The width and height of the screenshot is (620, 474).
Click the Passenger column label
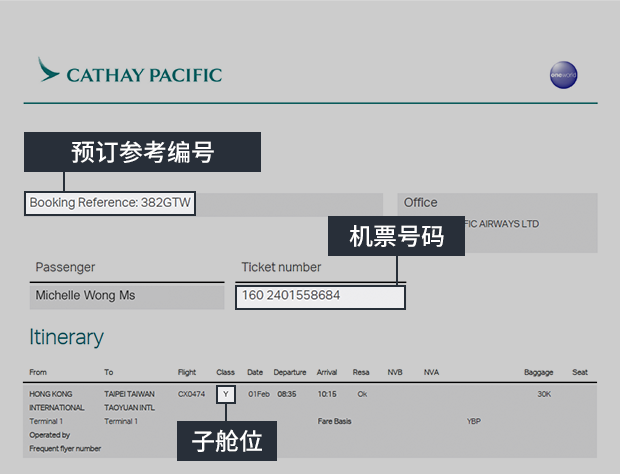[x=65, y=267]
